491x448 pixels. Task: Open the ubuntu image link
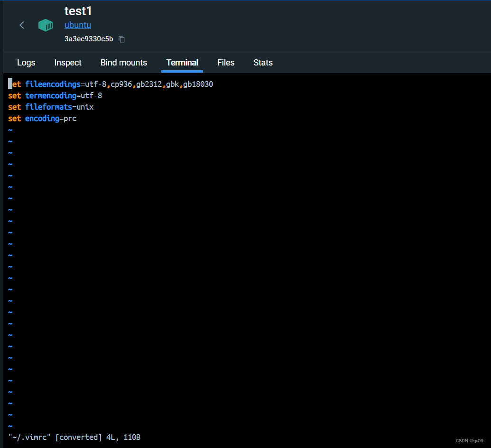[77, 25]
